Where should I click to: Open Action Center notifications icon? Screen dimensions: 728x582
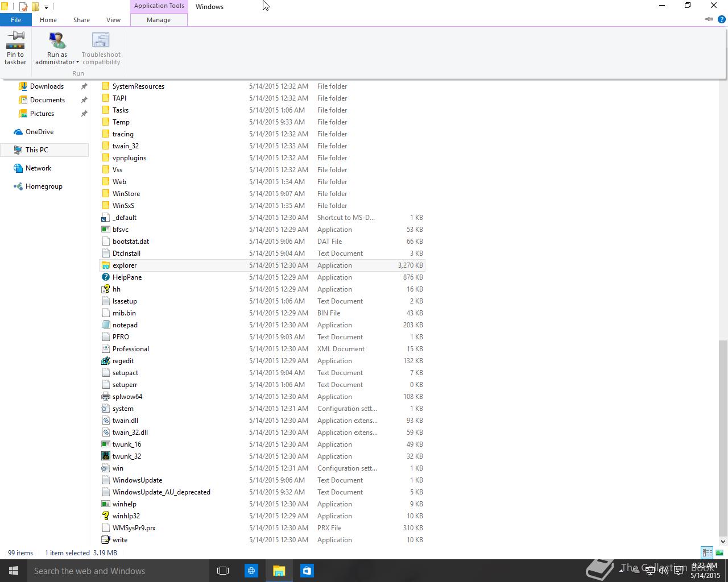679,571
